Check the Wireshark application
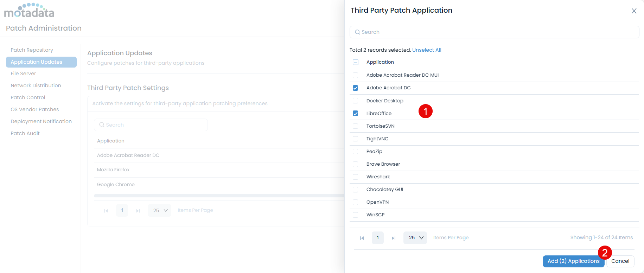This screenshot has height=273, width=644. coord(355,177)
